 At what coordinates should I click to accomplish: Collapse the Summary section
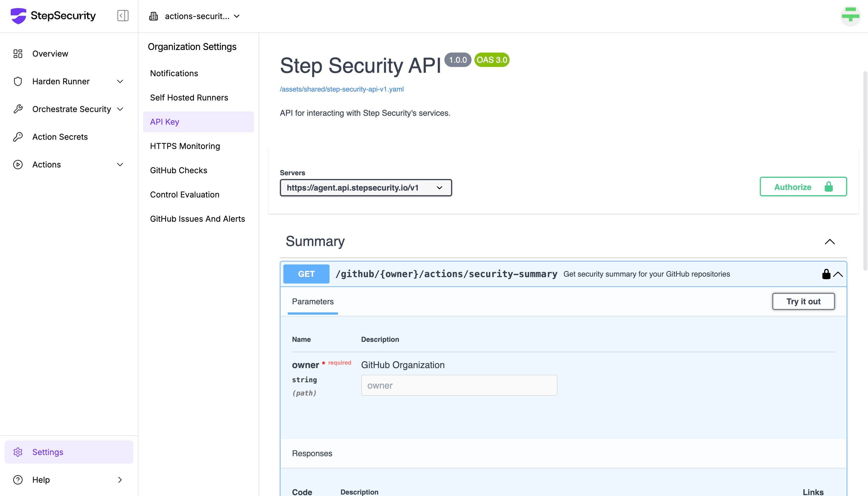pyautogui.click(x=830, y=242)
